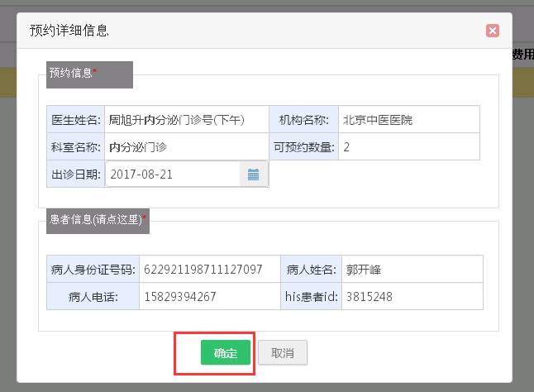Select the 患者信息(请点这里) section header

(x=98, y=219)
